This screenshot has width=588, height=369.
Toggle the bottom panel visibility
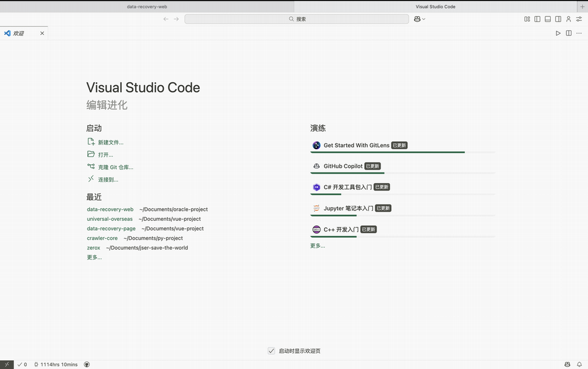tap(548, 19)
